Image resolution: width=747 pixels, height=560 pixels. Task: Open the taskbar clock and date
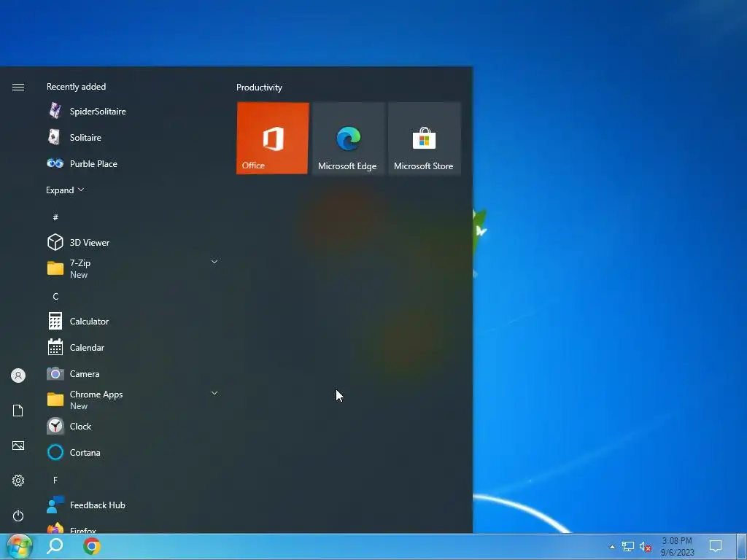677,547
